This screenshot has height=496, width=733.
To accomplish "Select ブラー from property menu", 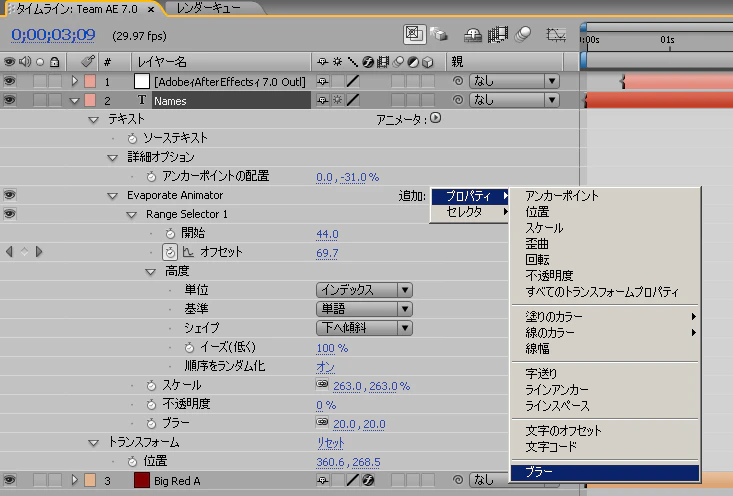I will click(x=605, y=472).
